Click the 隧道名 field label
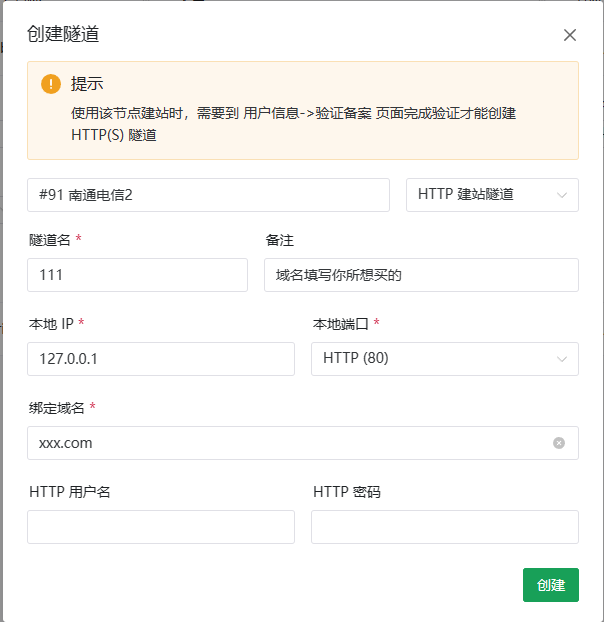 51,241
